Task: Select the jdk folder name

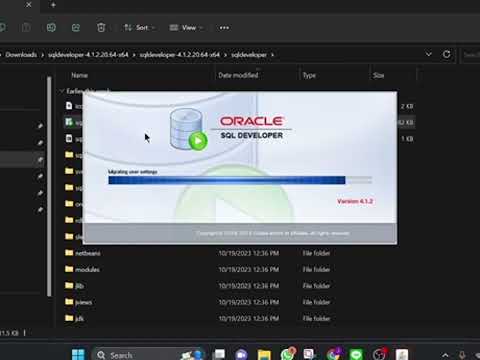Action: pos(80,319)
